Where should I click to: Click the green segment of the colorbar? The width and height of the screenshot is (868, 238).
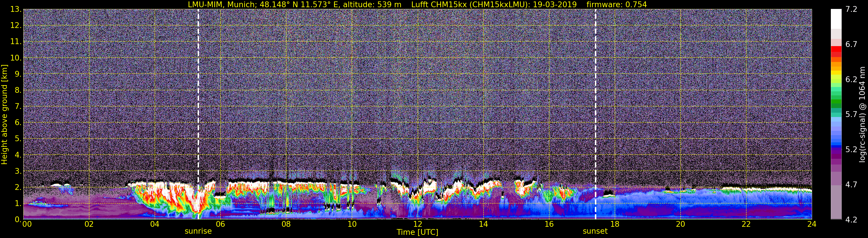click(x=836, y=101)
